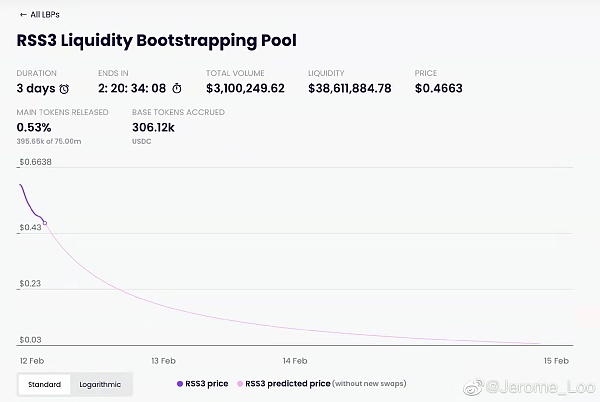
Task: Click the USDC label
Action: 142,142
